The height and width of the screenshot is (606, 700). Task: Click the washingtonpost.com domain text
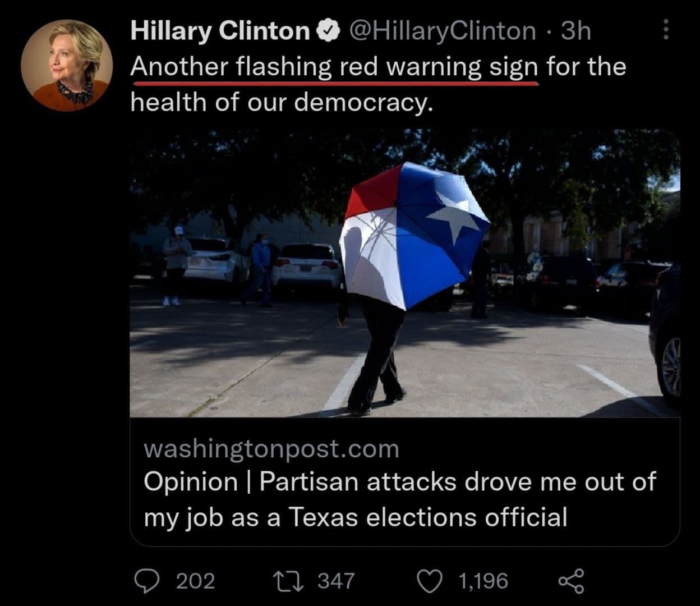coord(271,449)
